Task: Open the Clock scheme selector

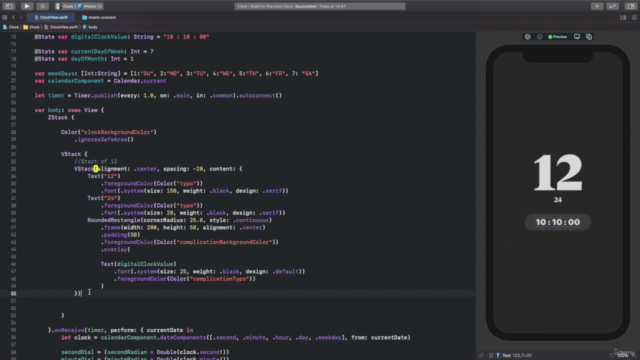Action: pyautogui.click(x=65, y=6)
